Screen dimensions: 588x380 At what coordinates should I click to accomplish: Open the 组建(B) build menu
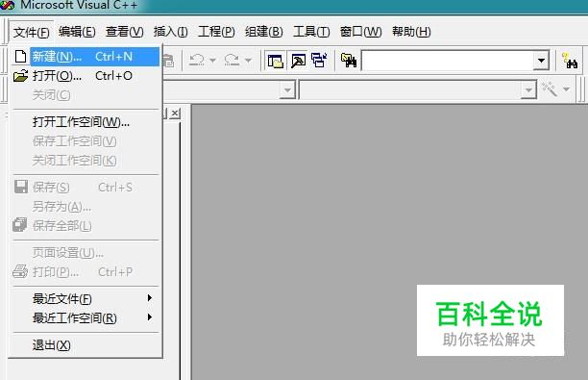[264, 32]
